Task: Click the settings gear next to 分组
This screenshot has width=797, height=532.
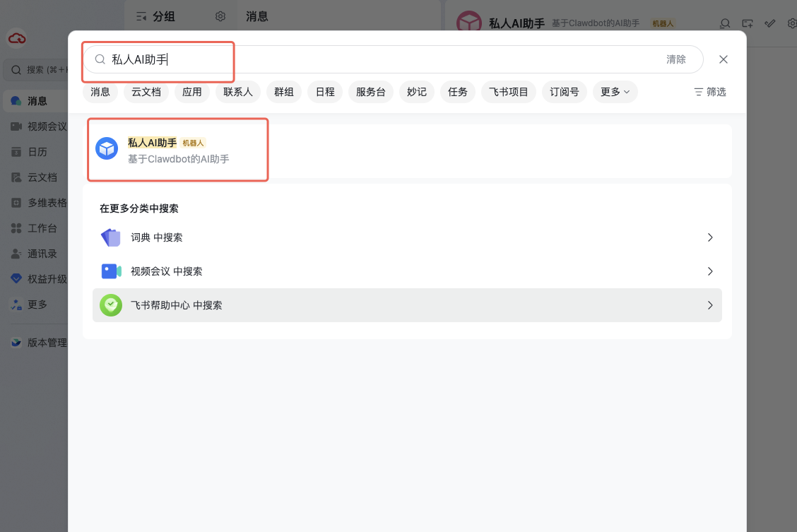Action: point(220,16)
